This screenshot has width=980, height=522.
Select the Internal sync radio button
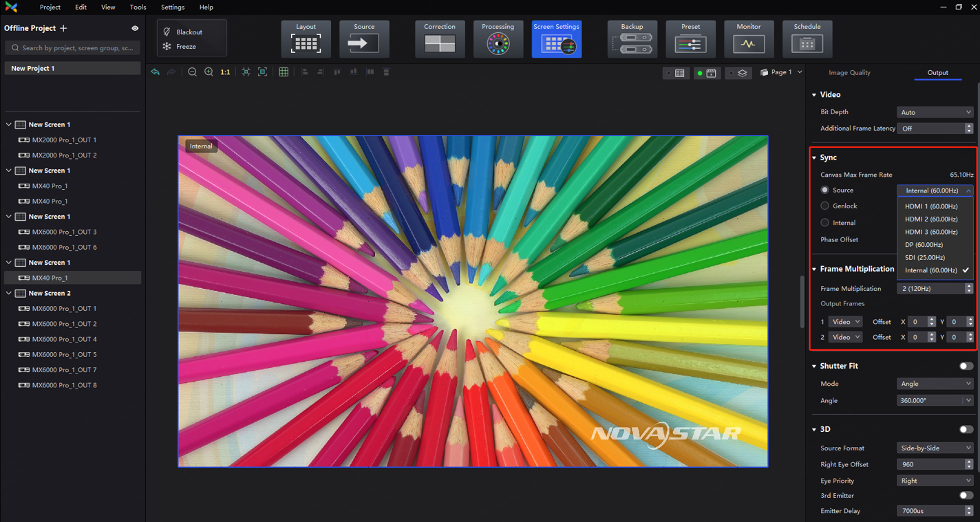click(824, 223)
